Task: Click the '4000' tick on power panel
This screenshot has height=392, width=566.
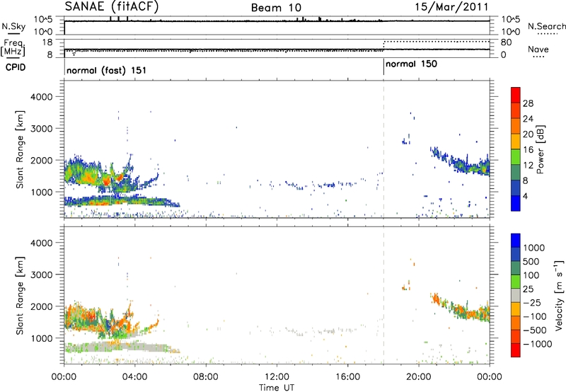Action: coord(42,97)
